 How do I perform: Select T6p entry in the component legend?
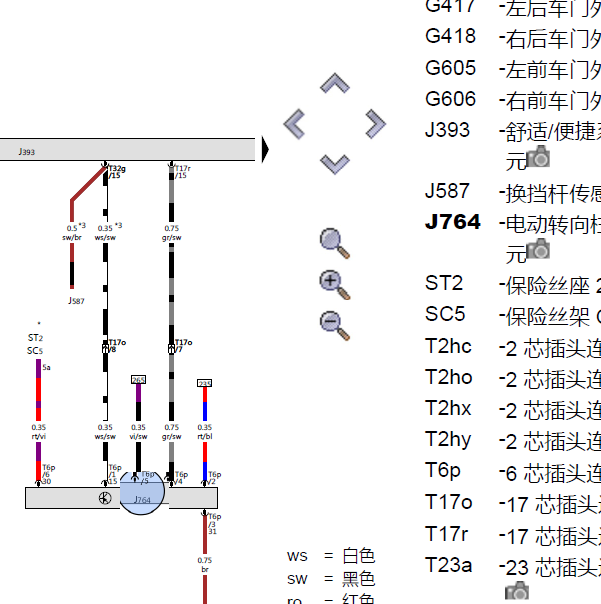coord(512,472)
